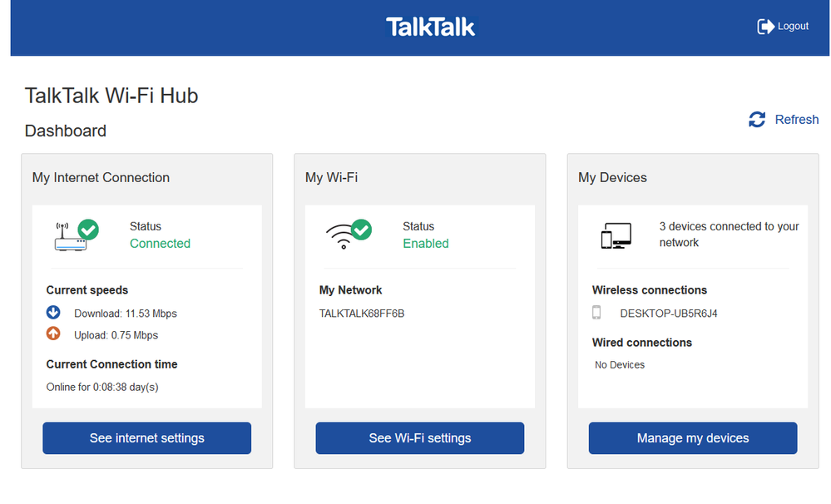Click the Online for 0:08:38 connection time
Screen dimensions: 831x504
pos(102,387)
